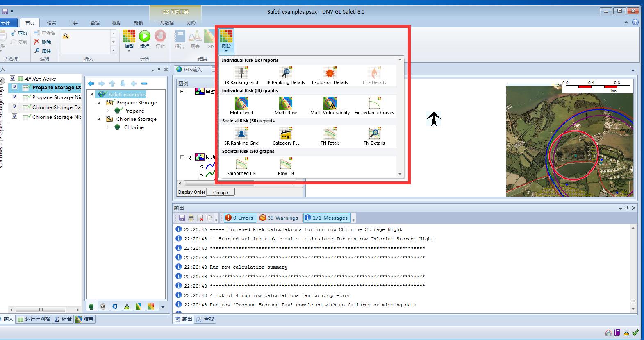Switch to the 设置 ribbon tab
This screenshot has height=340, width=644.
52,23
